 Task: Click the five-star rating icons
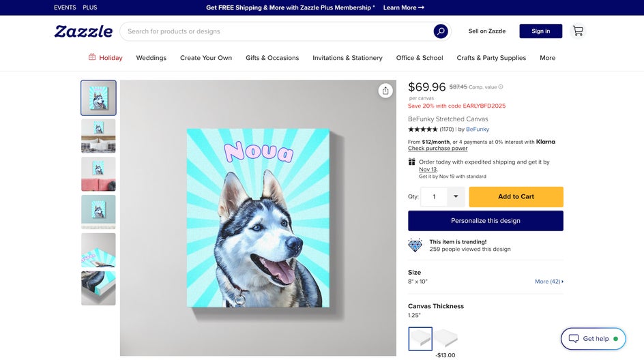(x=423, y=129)
